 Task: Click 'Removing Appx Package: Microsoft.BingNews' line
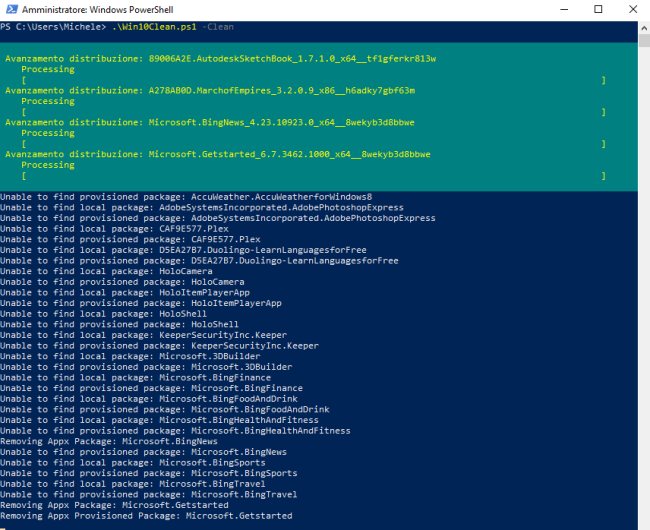click(109, 441)
